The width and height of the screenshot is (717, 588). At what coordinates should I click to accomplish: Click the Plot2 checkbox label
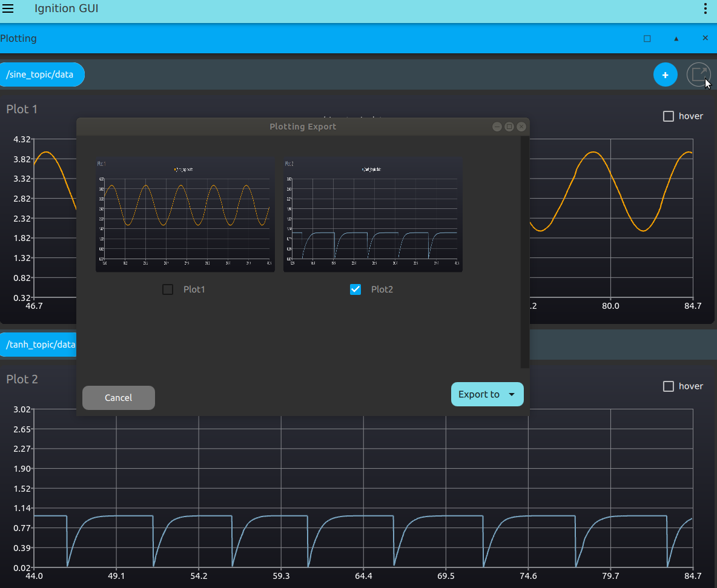(382, 289)
